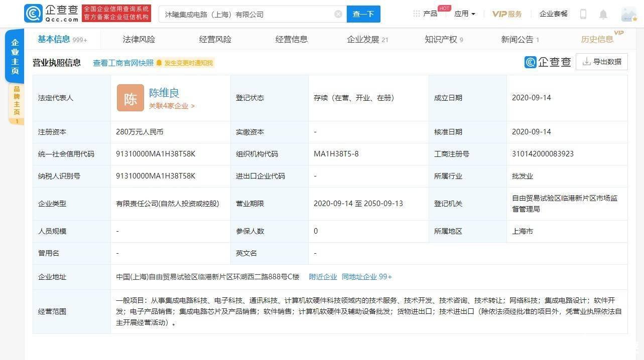Open legal representative 陈维良 profile
The width and height of the screenshot is (644, 360).
[164, 93]
